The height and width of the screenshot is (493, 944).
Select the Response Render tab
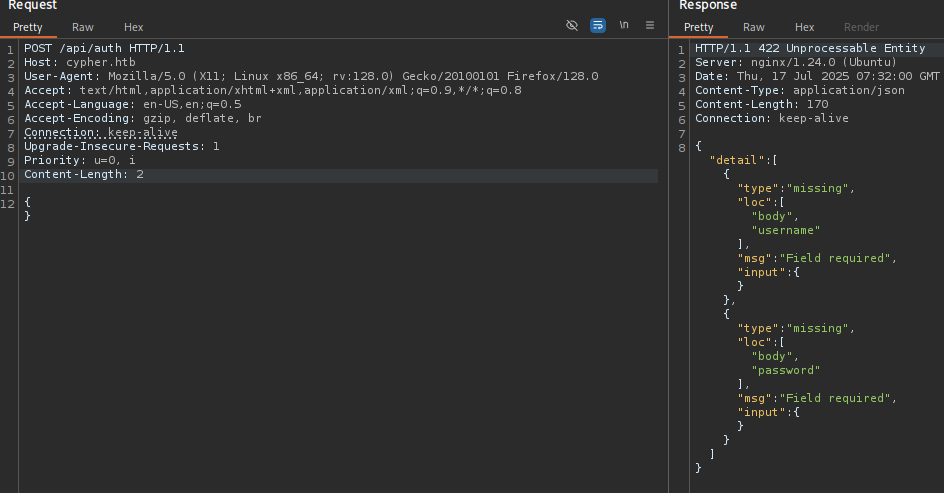[862, 27]
